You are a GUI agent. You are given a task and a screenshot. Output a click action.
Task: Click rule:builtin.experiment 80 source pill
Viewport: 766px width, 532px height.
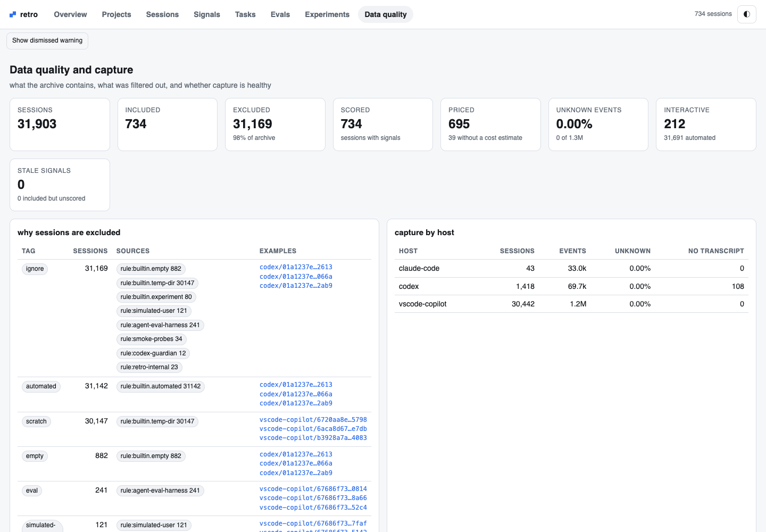pyautogui.click(x=156, y=297)
